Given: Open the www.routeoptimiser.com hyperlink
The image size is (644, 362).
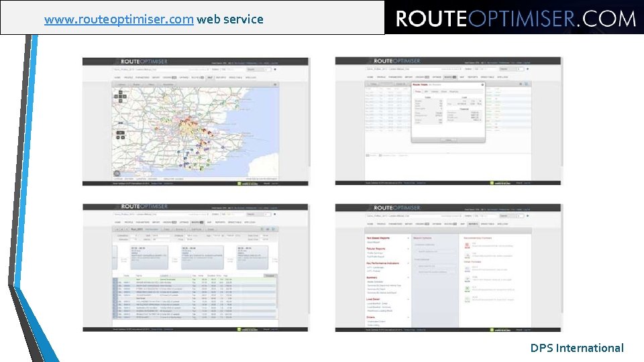Looking at the screenshot, I should (x=119, y=19).
